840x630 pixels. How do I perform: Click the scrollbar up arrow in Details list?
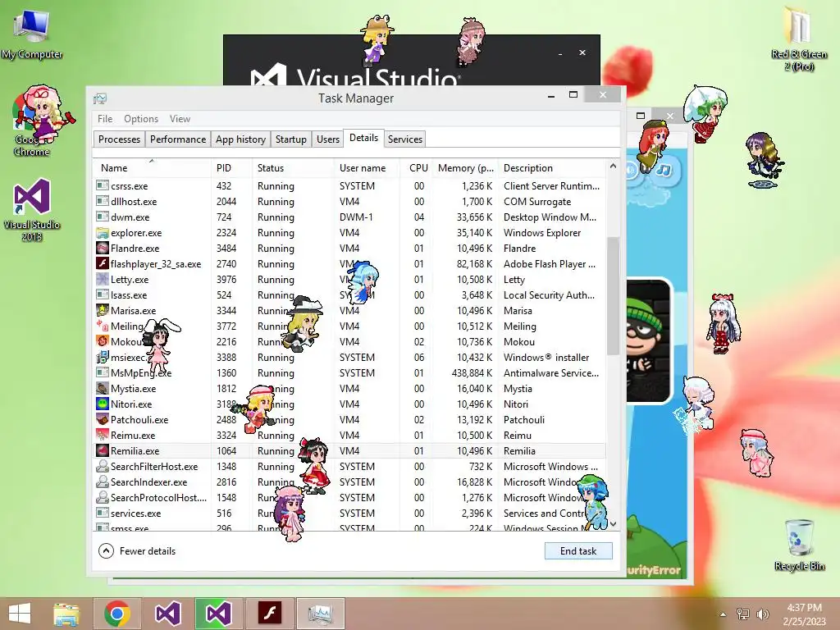(x=613, y=166)
